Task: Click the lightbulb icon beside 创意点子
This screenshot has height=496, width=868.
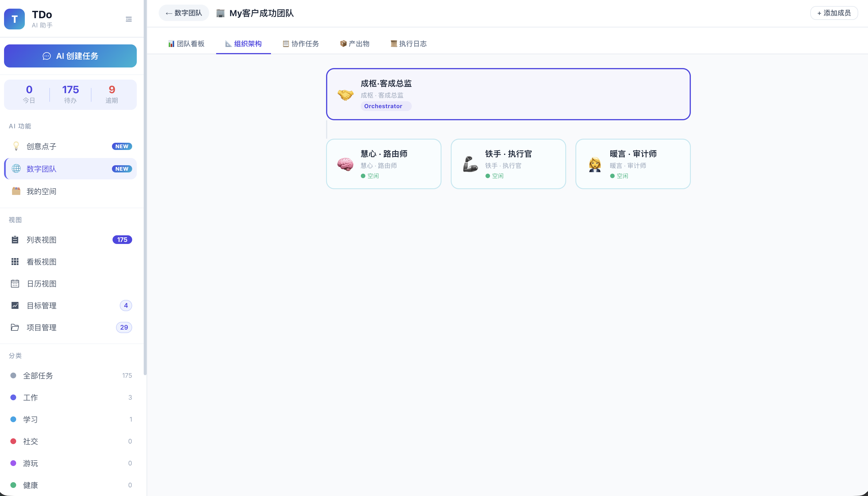Action: (x=16, y=146)
